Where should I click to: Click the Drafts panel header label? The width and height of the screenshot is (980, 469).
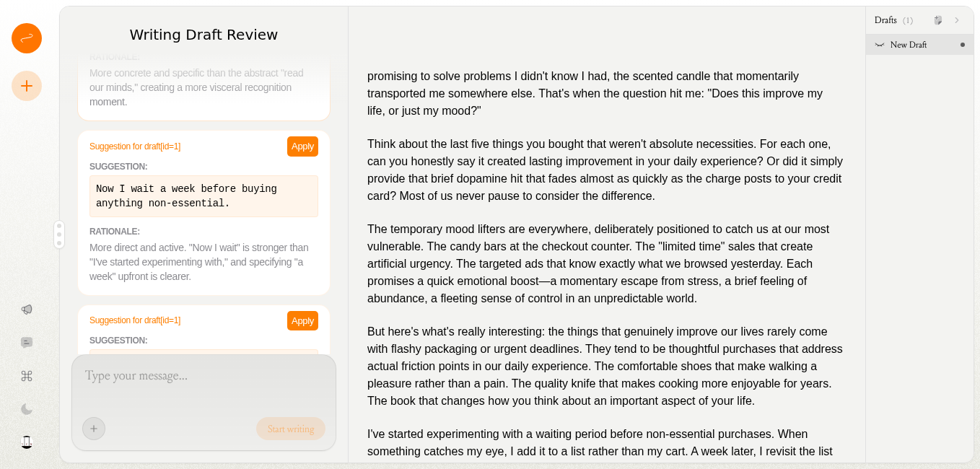(885, 20)
